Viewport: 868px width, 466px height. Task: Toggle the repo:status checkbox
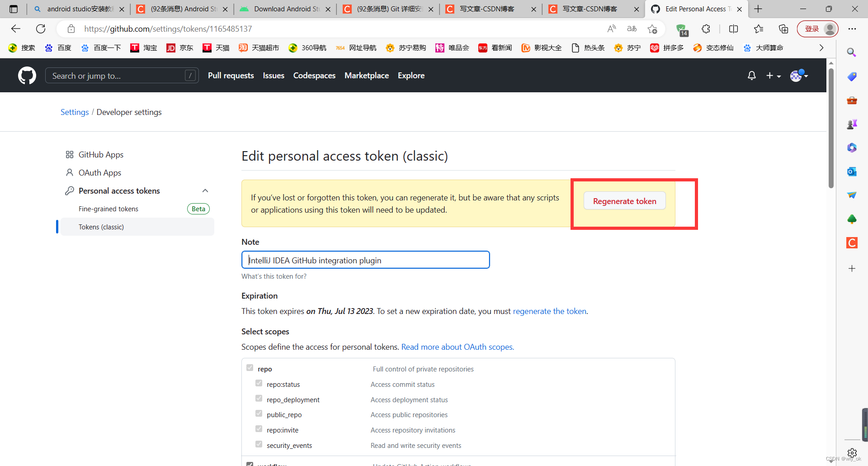pyautogui.click(x=259, y=383)
